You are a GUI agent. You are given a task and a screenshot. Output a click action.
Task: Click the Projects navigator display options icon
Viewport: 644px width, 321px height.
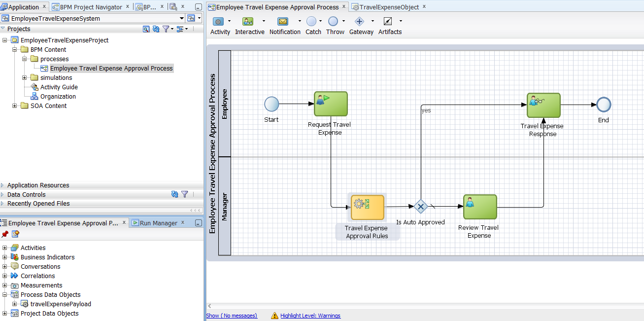(180, 29)
